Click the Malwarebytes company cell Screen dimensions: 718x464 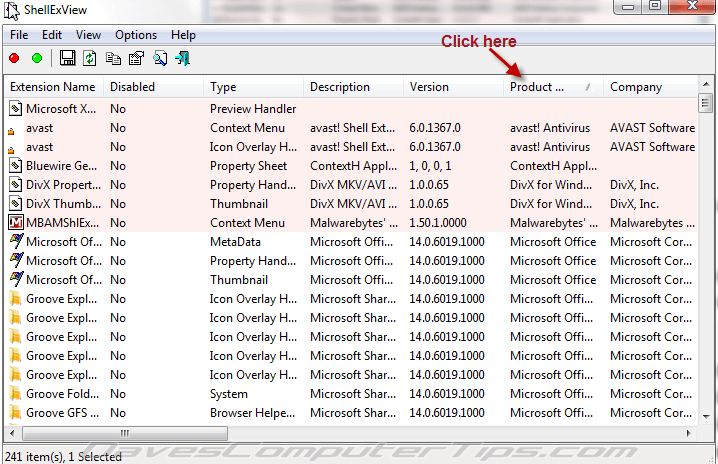[652, 223]
